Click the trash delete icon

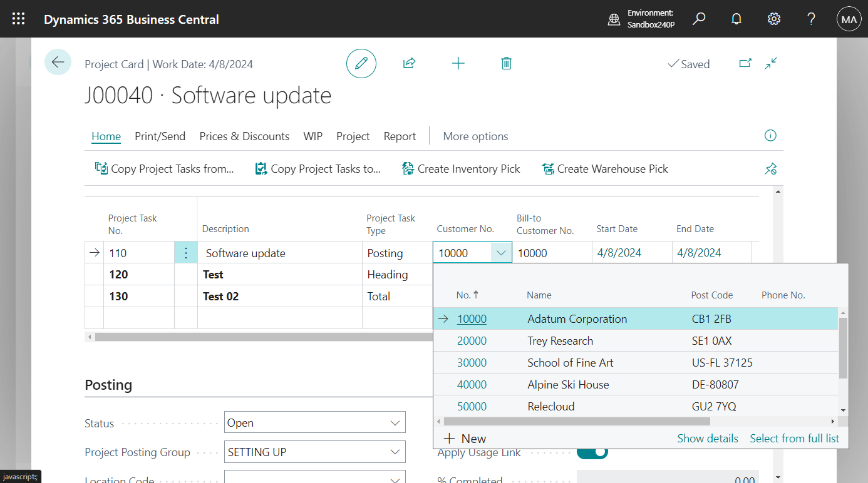[507, 63]
